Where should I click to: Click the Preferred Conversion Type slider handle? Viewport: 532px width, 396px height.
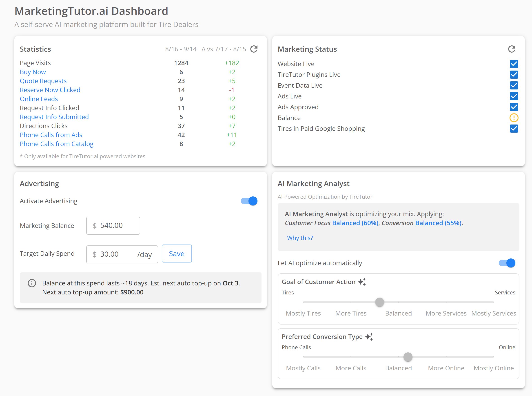pos(408,357)
